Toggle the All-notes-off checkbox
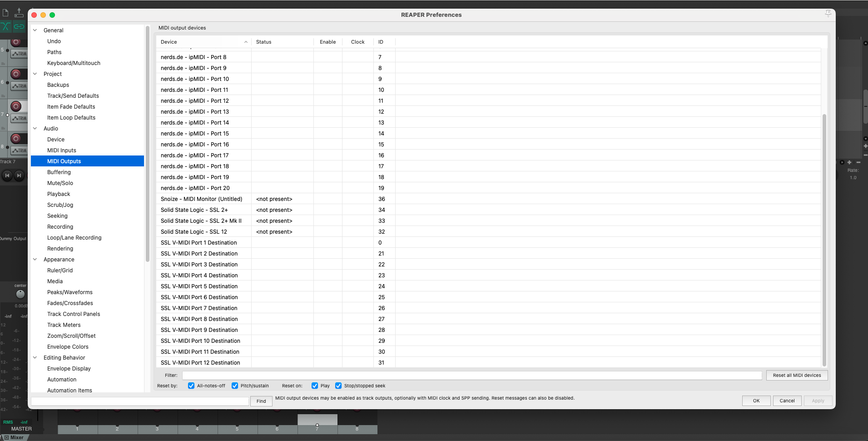868x441 pixels. tap(191, 386)
